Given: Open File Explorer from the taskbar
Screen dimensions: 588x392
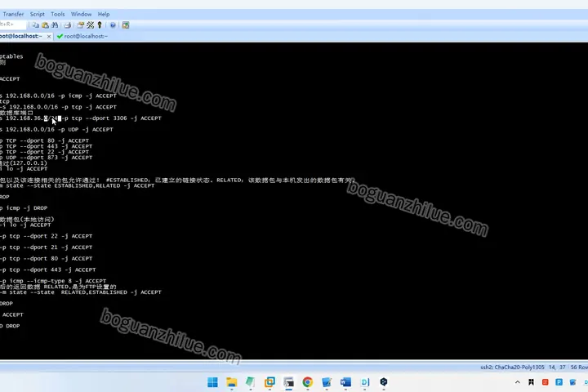Looking at the screenshot, I should pyautogui.click(x=232, y=382).
